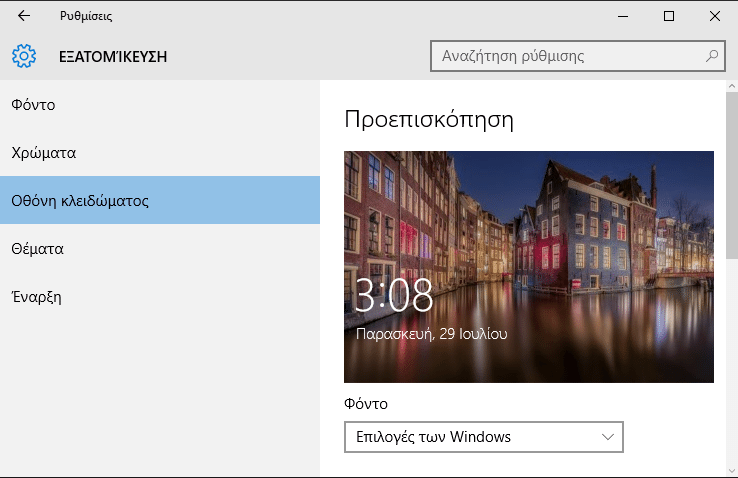Screen dimensions: 738x478
Task: Click the lock screen preview image
Action: pos(529,267)
